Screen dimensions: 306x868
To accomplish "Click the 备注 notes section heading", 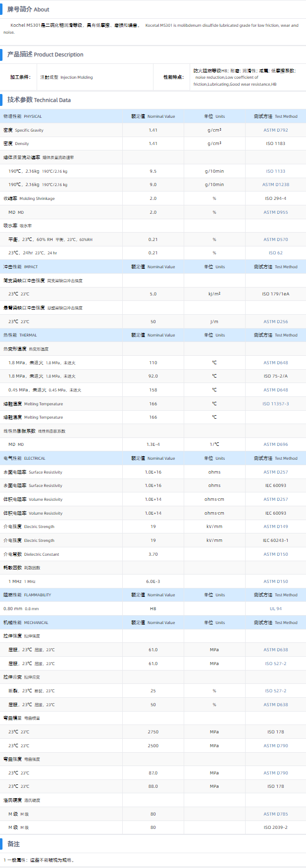I will coord(13,844).
